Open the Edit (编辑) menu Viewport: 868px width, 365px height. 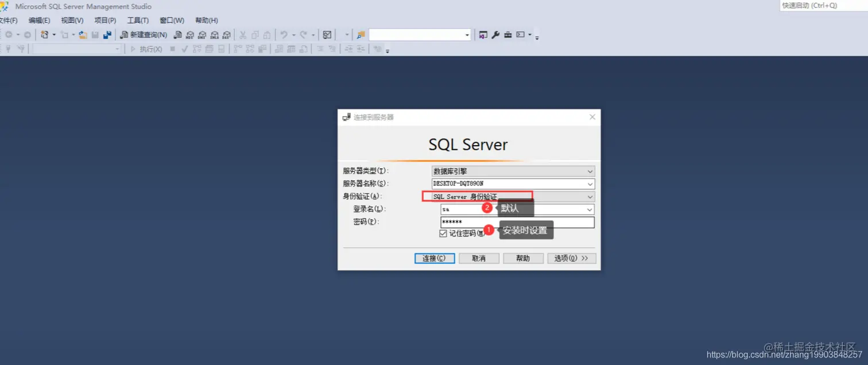[x=39, y=20]
